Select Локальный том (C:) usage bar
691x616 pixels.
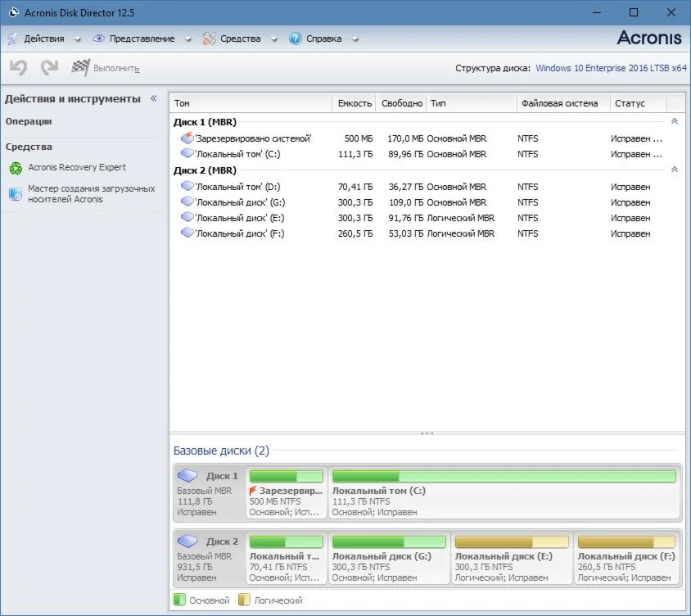[504, 476]
